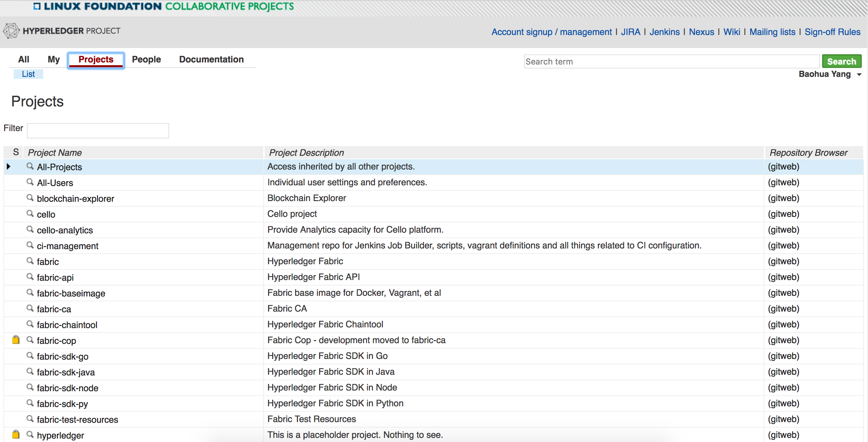Open gitweb link for All-Projects

coord(783,166)
